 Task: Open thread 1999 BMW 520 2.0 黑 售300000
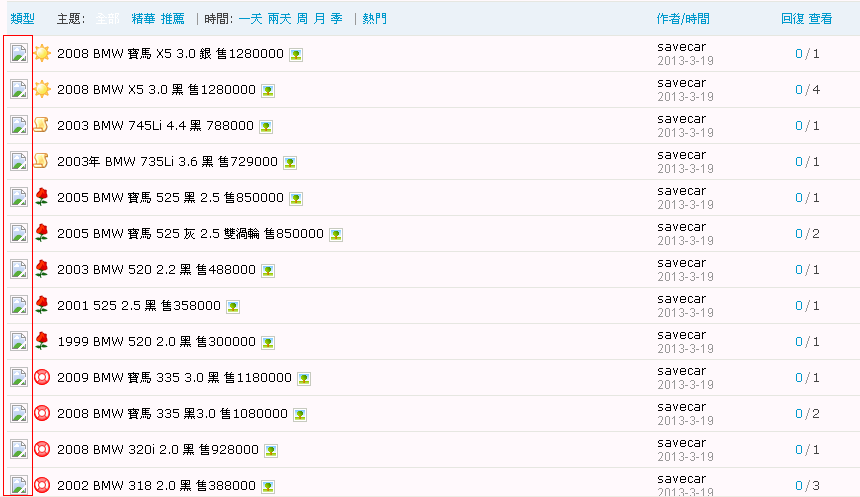tap(156, 342)
